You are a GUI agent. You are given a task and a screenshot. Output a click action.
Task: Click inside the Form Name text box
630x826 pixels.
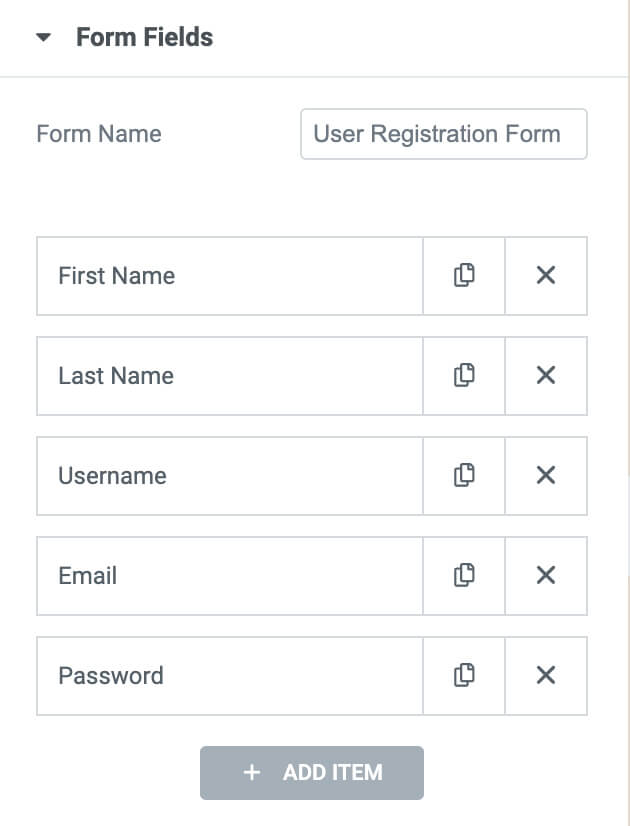click(x=443, y=133)
